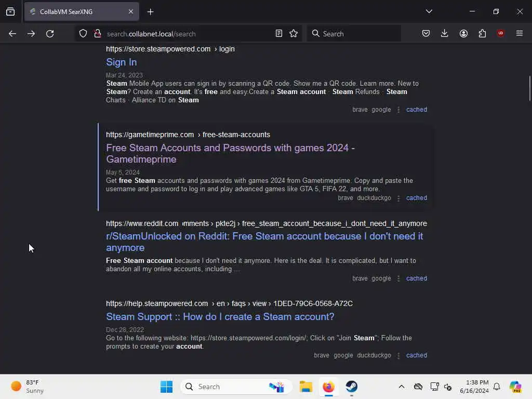Open cached link for Steam Support result
532x399 pixels.
(417, 355)
